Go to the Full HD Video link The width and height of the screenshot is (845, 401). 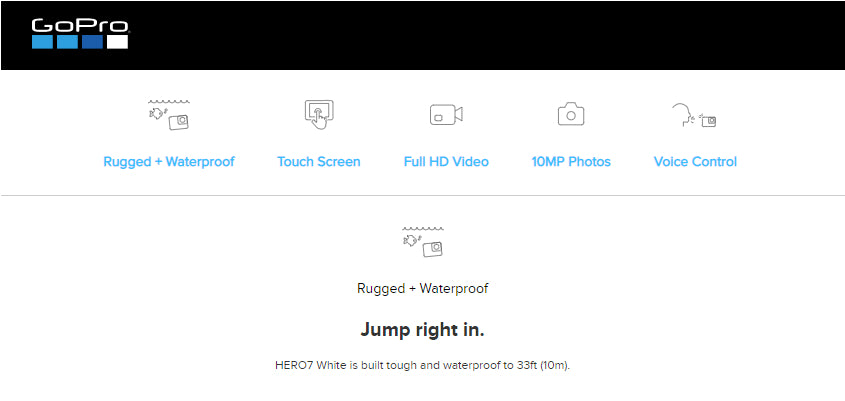tap(446, 162)
